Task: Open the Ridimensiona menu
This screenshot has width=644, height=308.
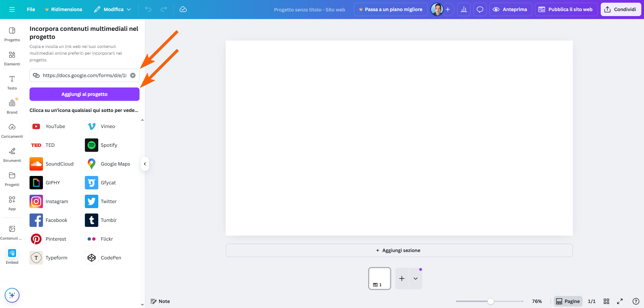Action: coord(63,9)
